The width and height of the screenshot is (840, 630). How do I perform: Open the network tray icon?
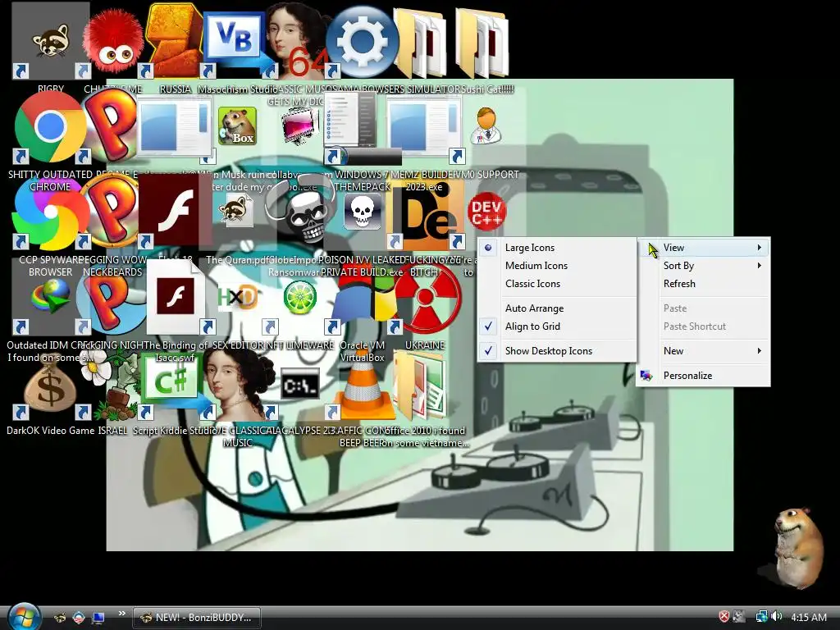[x=761, y=617]
